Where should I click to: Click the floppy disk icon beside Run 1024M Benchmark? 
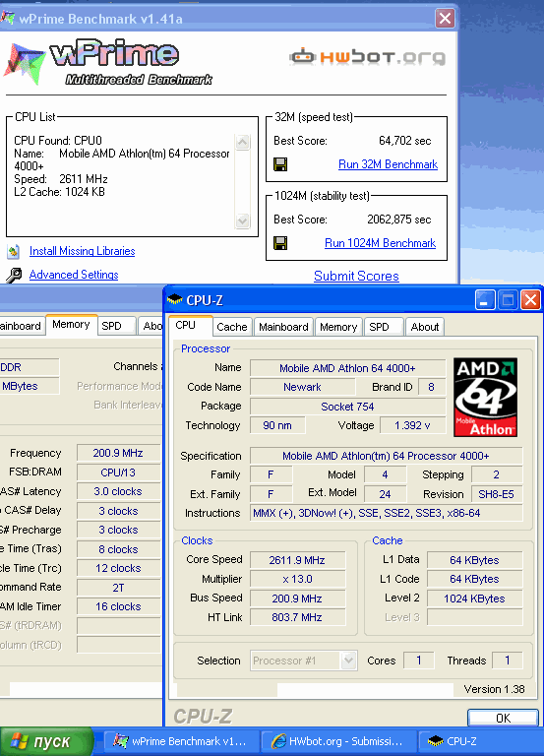pyautogui.click(x=280, y=243)
